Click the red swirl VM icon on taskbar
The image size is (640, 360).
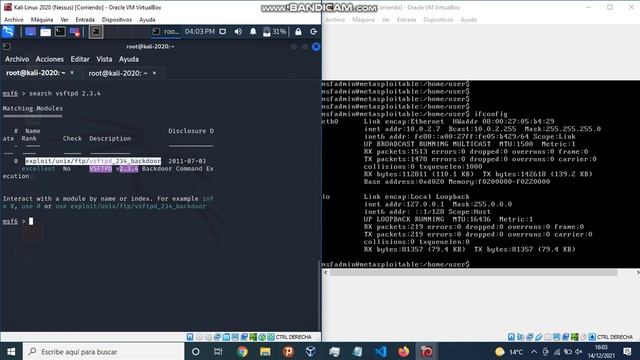tap(427, 351)
